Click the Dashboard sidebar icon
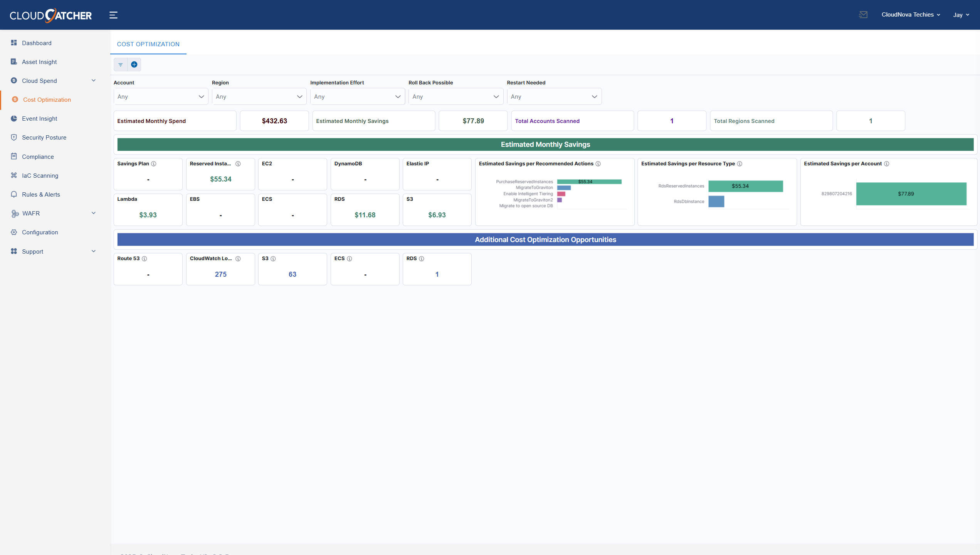This screenshot has height=555, width=980. coord(14,43)
